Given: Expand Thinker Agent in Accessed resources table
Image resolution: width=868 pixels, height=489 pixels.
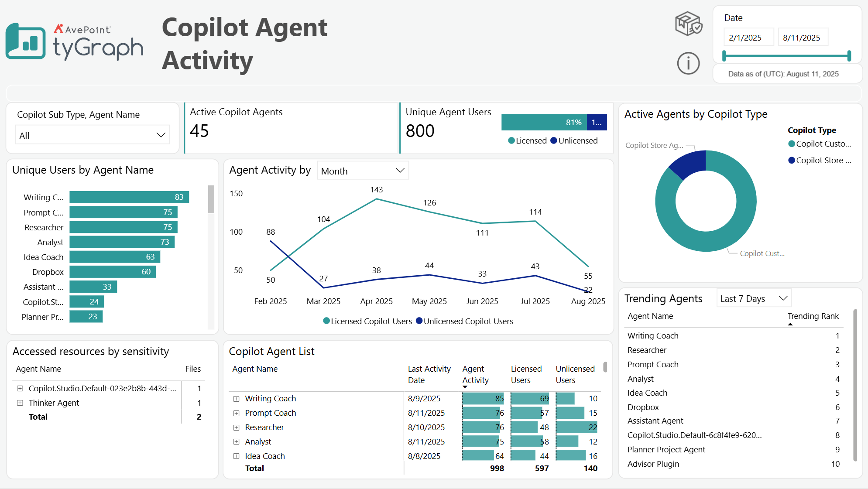Looking at the screenshot, I should click(x=20, y=403).
